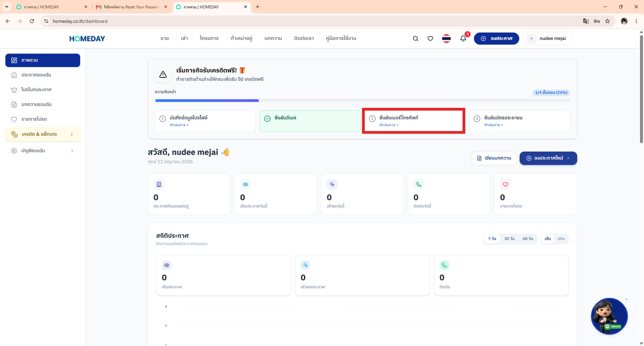Switch chart to แท่ง bar mode
This screenshot has width=644, height=346.
[x=561, y=239]
